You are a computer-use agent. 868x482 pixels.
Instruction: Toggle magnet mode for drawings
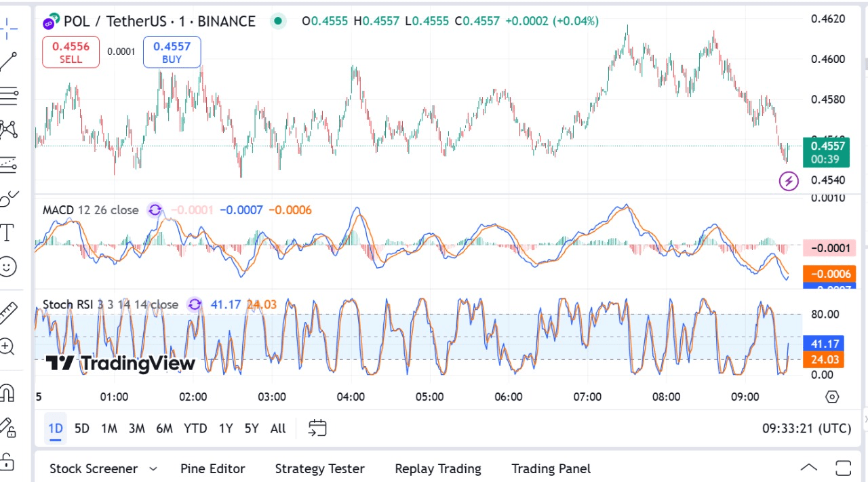click(x=7, y=393)
